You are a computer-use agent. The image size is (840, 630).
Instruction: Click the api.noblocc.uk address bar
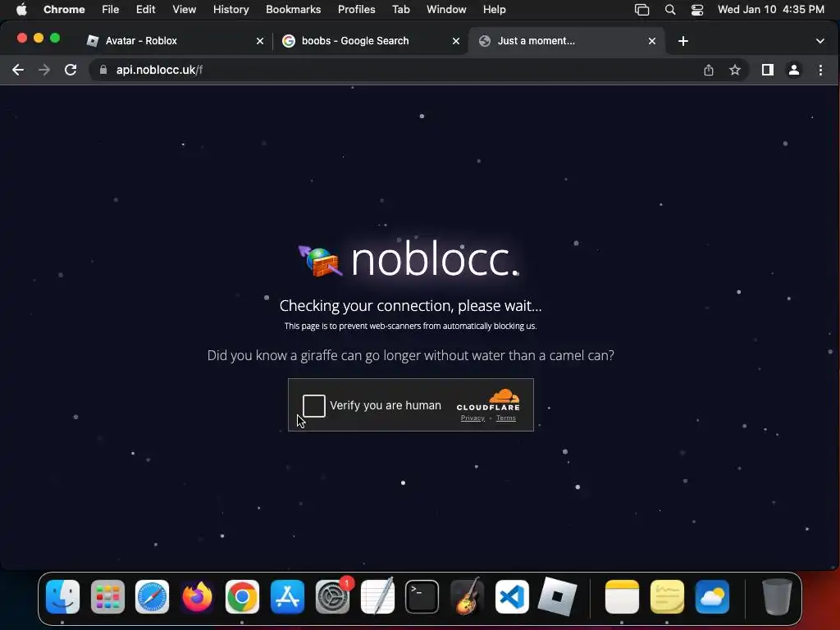coord(395,71)
